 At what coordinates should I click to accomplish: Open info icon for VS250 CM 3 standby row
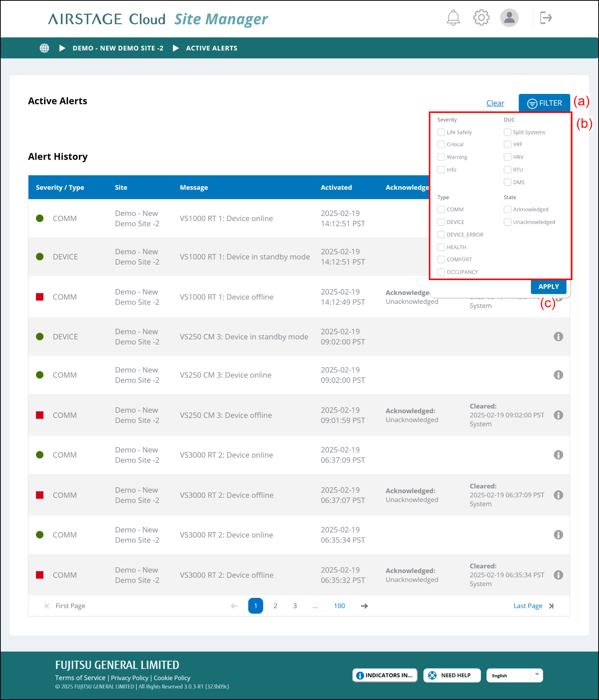point(558,337)
